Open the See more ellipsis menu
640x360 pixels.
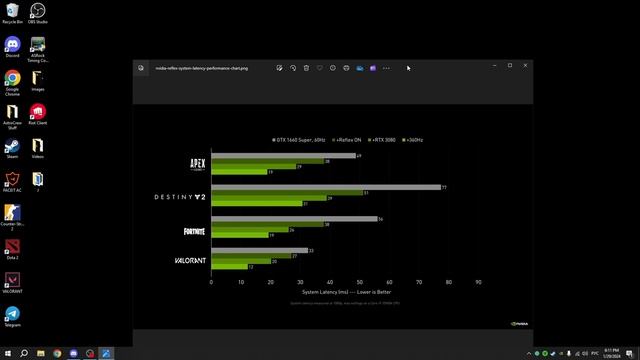pos(386,68)
